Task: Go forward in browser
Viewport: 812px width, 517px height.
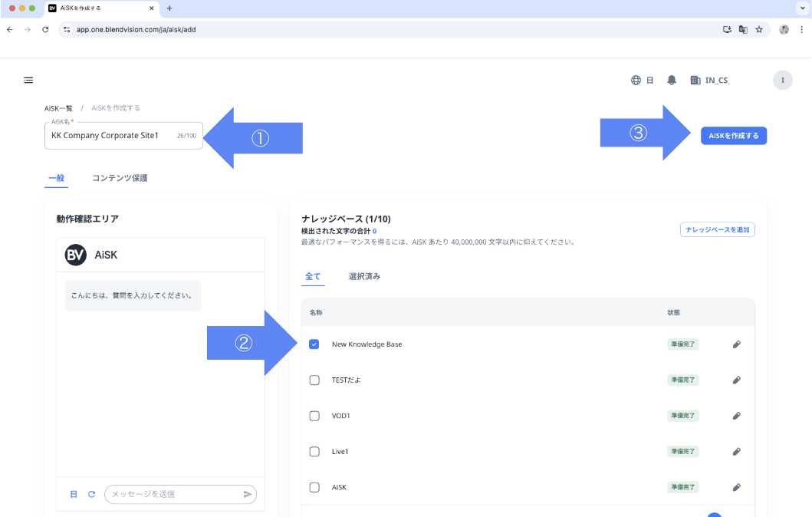Action: pos(28,29)
